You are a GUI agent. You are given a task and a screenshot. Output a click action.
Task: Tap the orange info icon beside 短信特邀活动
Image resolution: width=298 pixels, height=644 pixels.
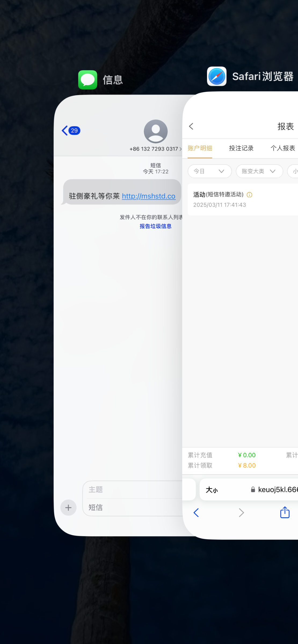(249, 195)
